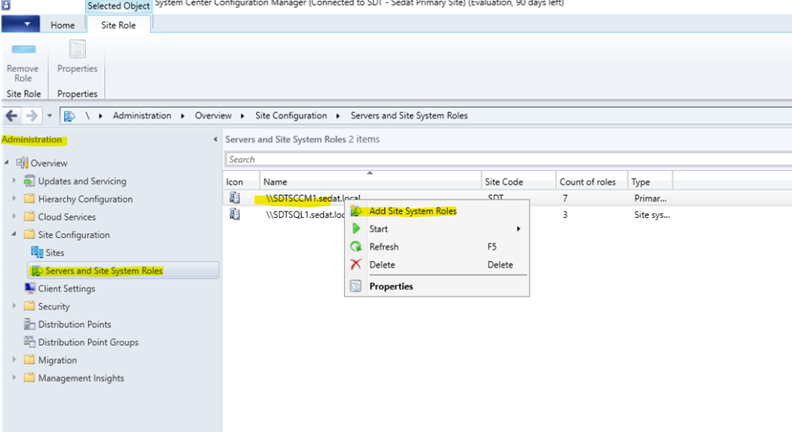The width and height of the screenshot is (792, 432).
Task: Select Management Insights tree item
Action: tap(81, 378)
